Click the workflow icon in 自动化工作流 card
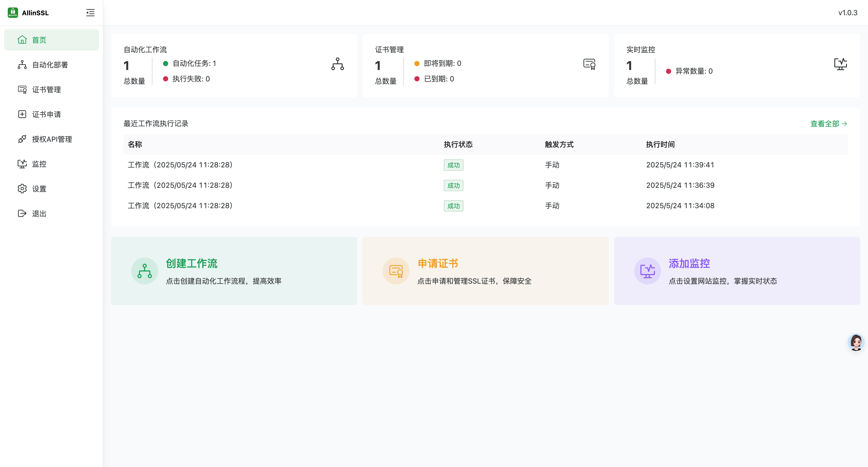 pos(337,64)
